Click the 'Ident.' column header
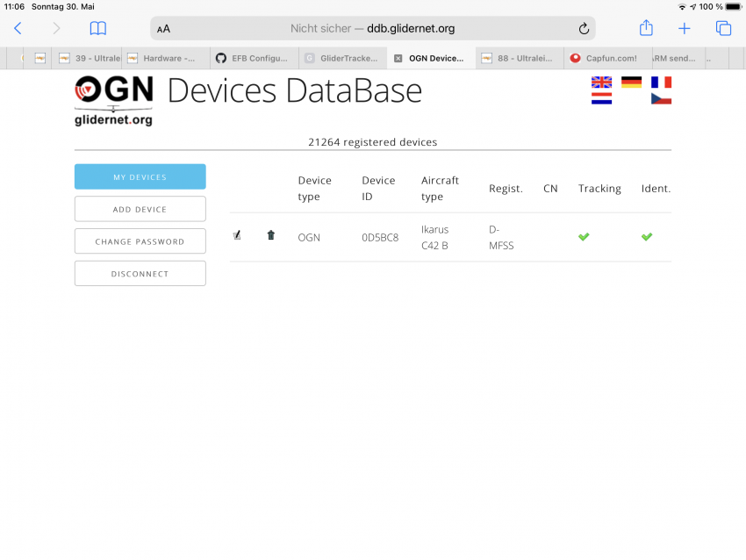Image resolution: width=746 pixels, height=560 pixels. pos(656,189)
